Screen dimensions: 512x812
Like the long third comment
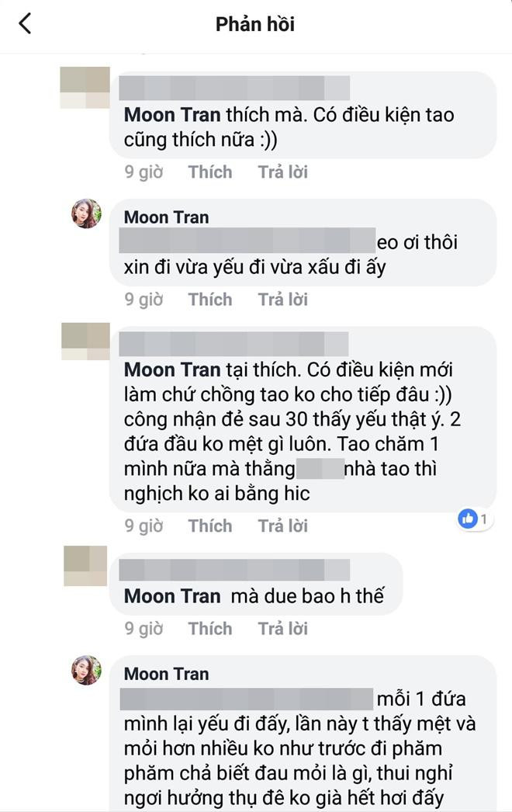[209, 526]
